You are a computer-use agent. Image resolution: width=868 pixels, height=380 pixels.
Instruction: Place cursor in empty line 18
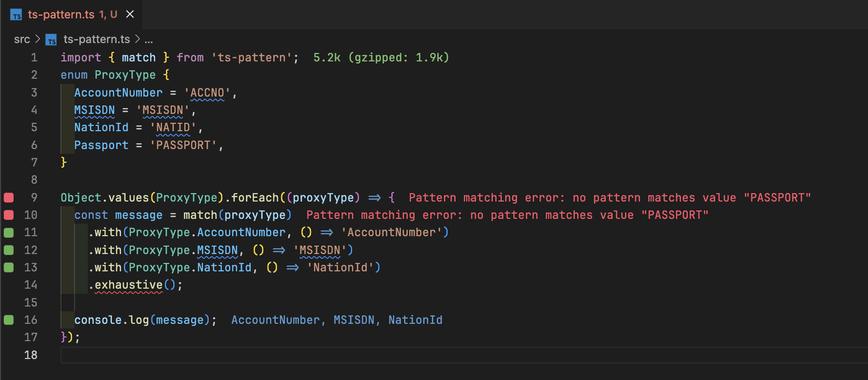(x=315, y=355)
